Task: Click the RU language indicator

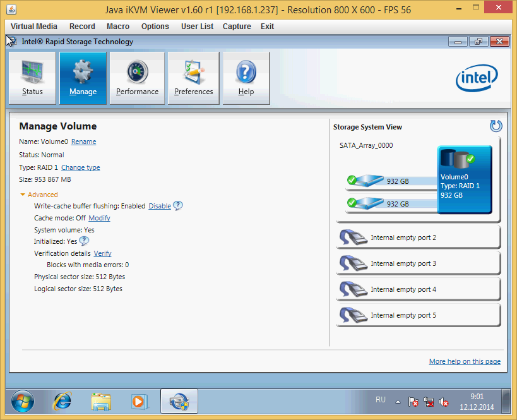Action: click(x=381, y=400)
